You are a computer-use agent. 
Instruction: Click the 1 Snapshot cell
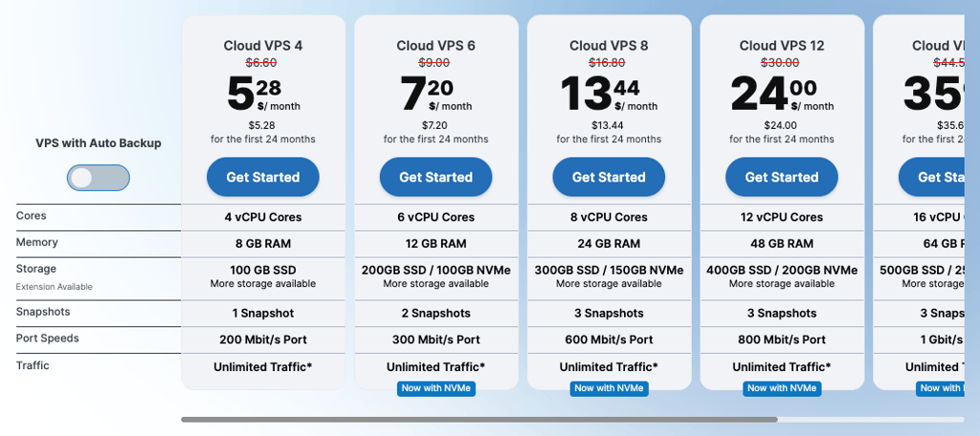263,314
